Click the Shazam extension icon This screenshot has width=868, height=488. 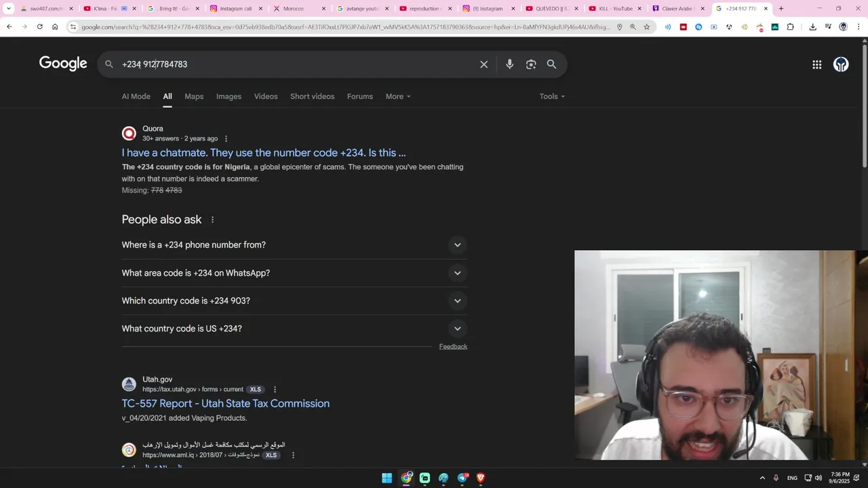point(698,27)
